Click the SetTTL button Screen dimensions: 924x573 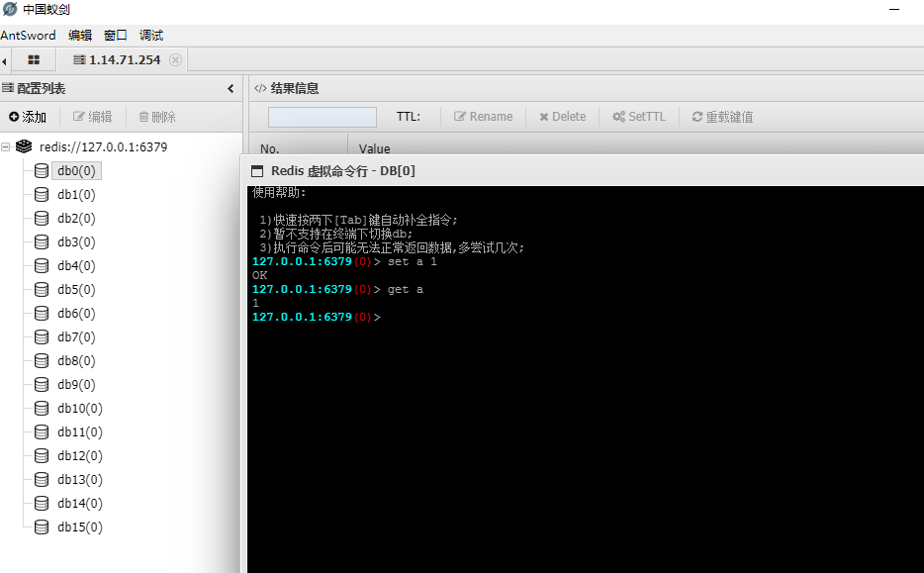639,117
